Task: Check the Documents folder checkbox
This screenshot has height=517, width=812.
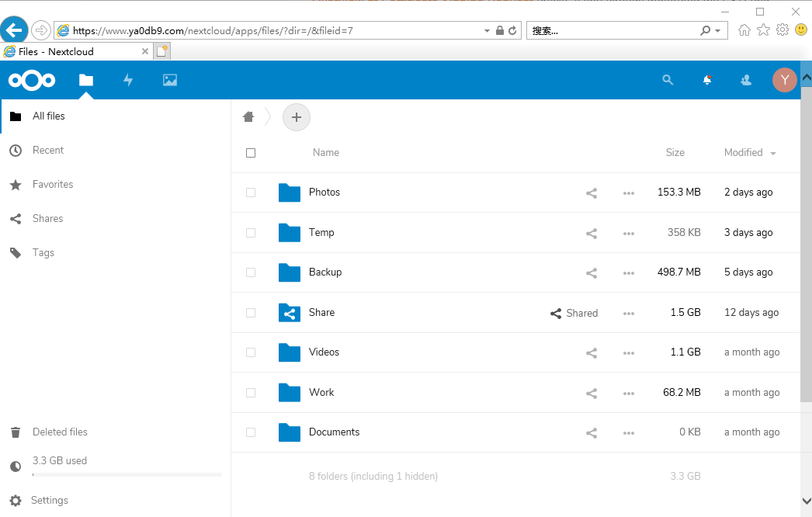Action: (251, 432)
